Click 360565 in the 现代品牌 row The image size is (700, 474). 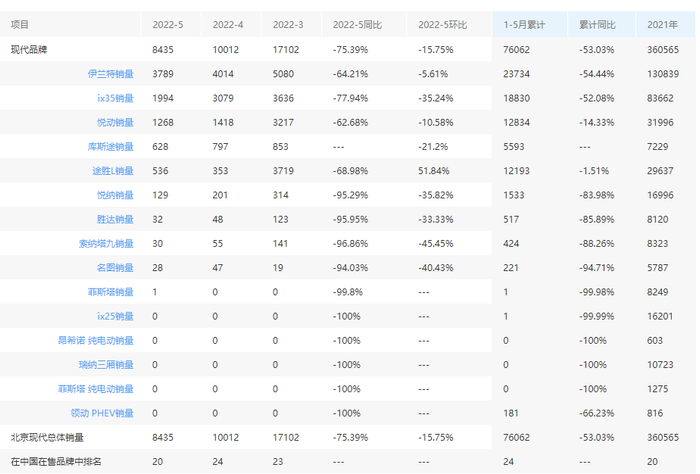coord(663,50)
